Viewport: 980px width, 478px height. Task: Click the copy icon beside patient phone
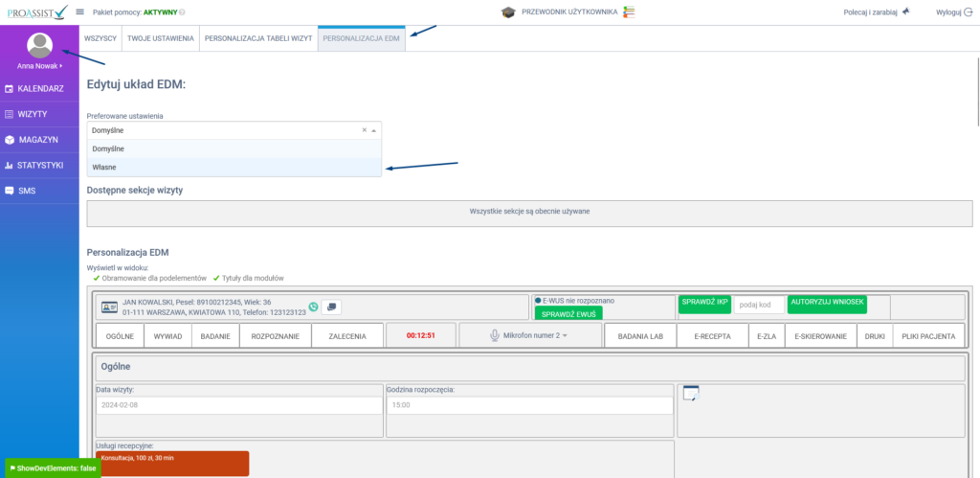(331, 307)
